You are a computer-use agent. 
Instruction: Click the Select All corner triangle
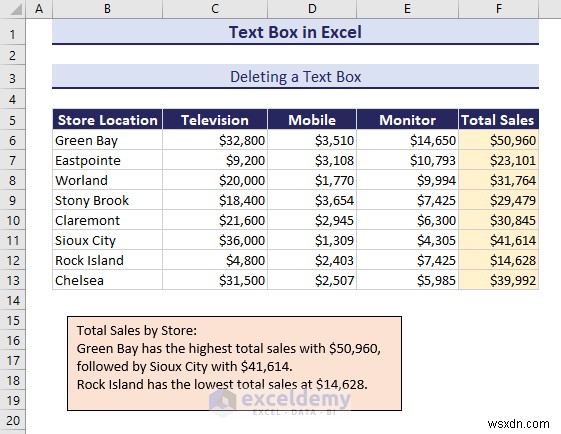(16, 10)
